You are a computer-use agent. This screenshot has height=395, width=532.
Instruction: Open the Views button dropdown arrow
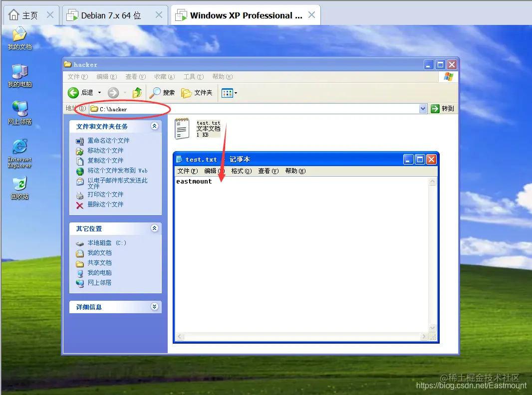[236, 93]
